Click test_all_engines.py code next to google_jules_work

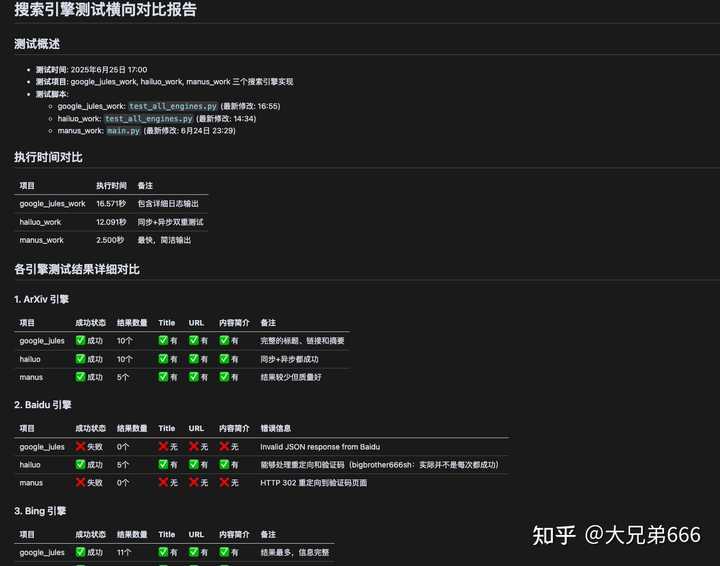coord(173,106)
